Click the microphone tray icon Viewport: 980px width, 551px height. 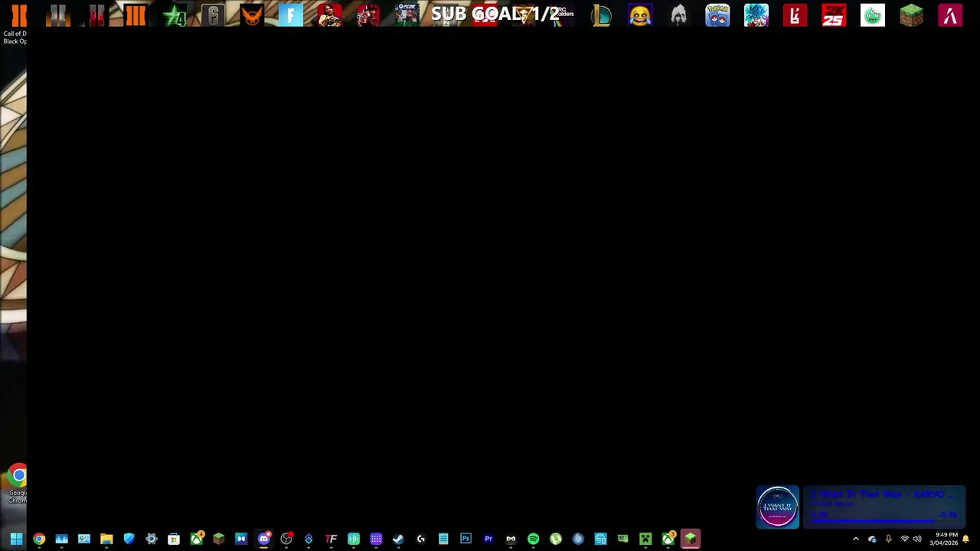(888, 539)
